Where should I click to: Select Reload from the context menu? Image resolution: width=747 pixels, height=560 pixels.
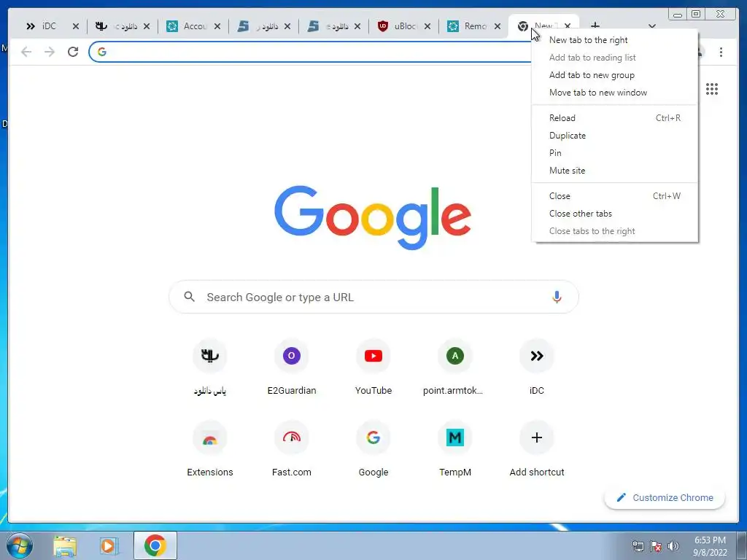[x=614, y=118]
